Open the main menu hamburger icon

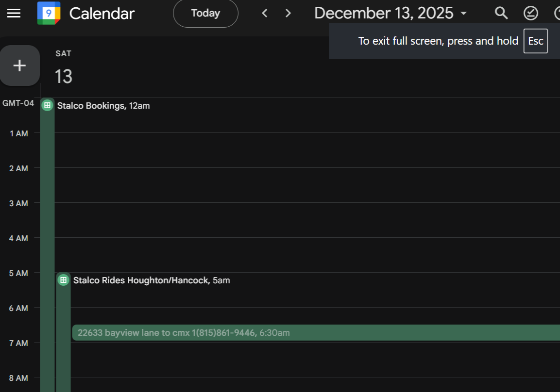coord(14,14)
